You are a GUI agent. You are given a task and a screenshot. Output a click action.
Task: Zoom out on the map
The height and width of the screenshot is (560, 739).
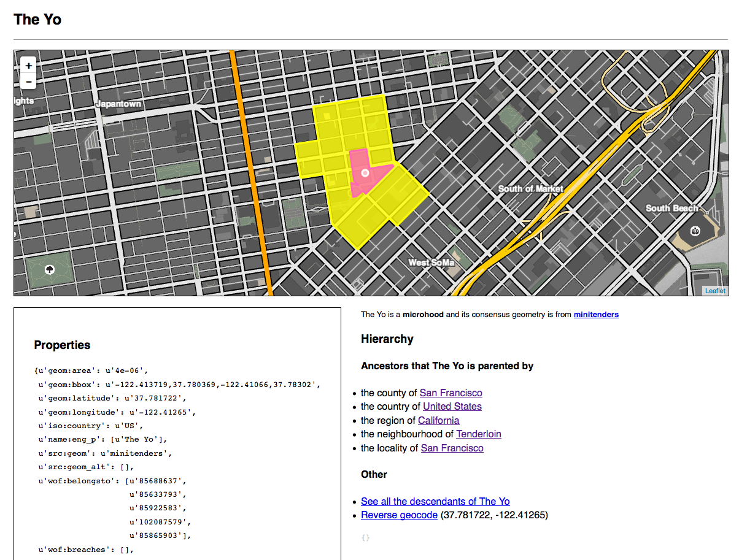point(29,82)
